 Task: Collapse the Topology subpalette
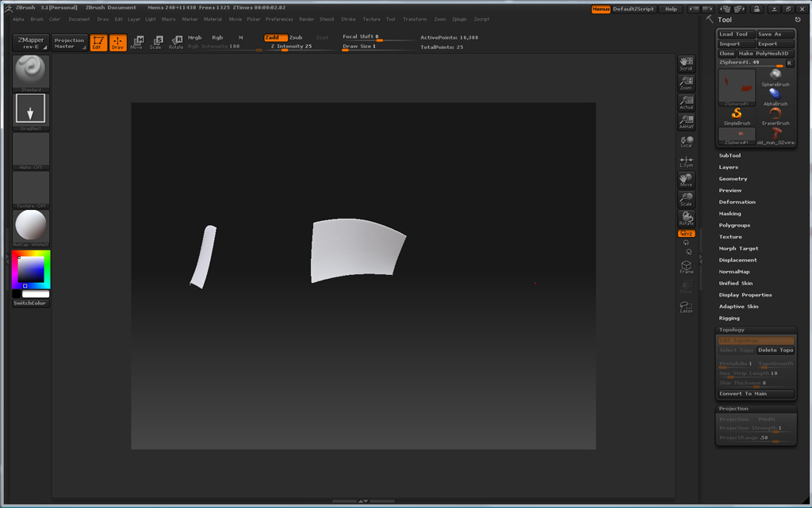tap(731, 330)
